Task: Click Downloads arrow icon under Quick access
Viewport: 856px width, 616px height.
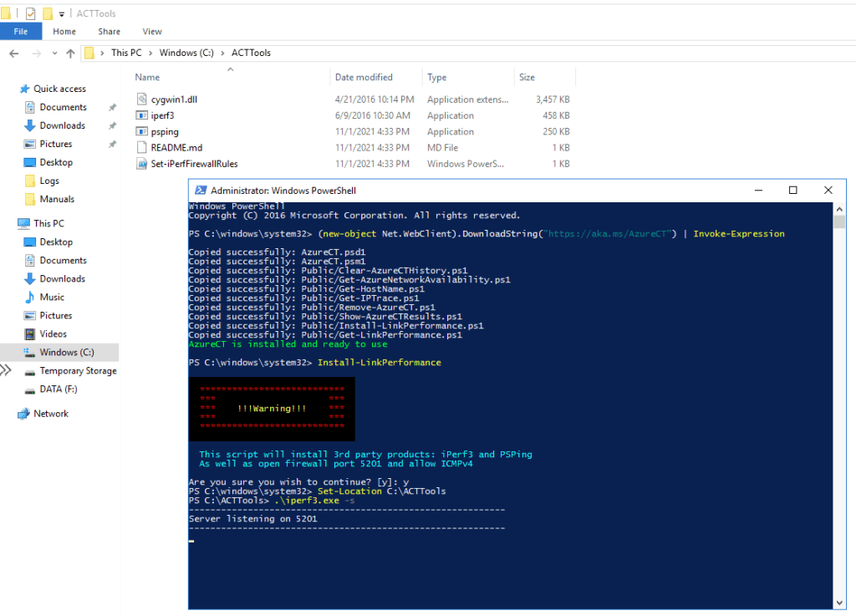Action: 30,125
